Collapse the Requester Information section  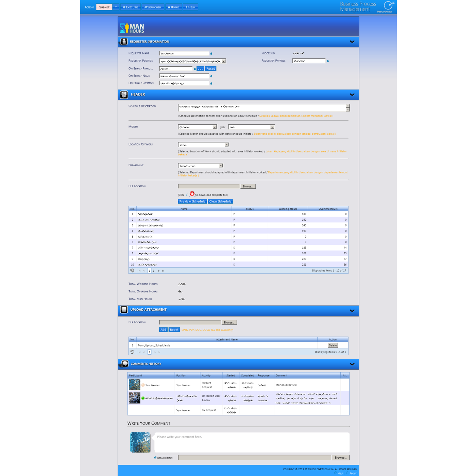pos(352,42)
